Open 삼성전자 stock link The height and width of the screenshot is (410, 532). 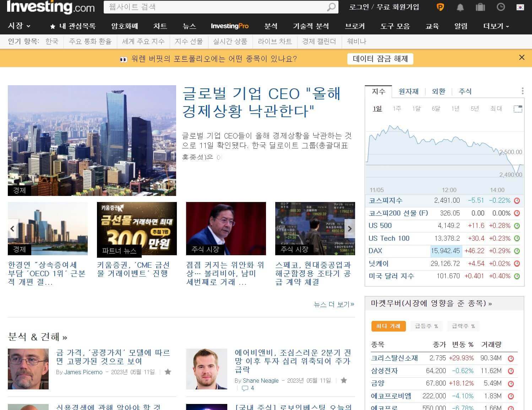pos(384,371)
